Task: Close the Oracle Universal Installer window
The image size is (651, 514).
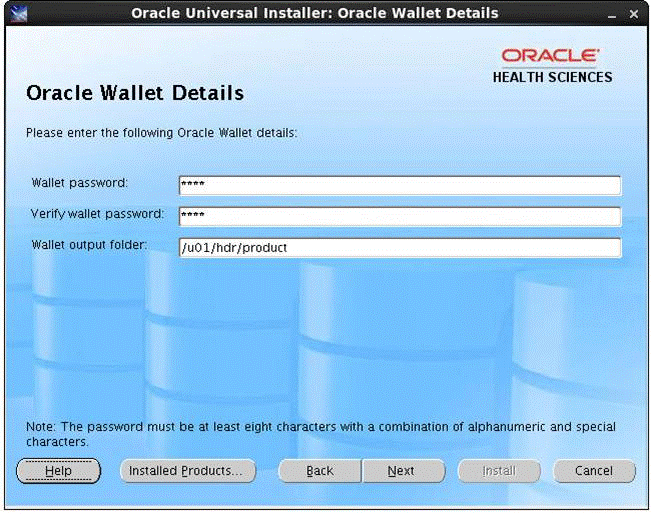Action: click(634, 14)
